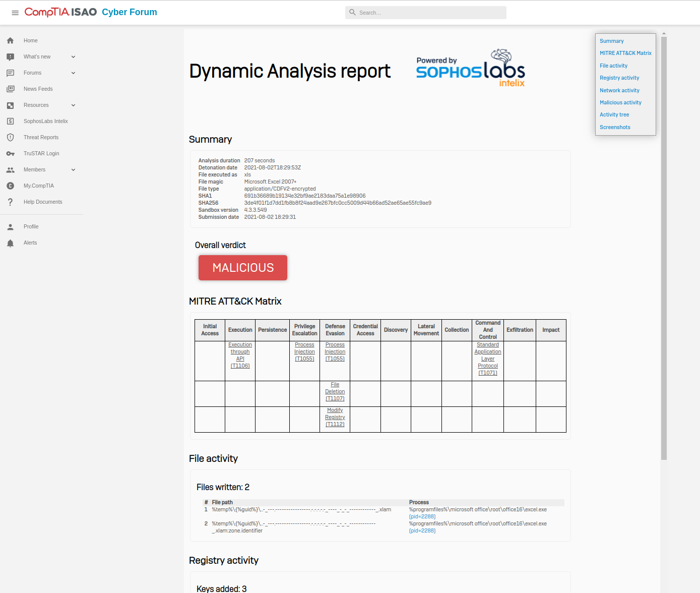Screen dimensions: 700x593
Task: Expand the What's new submenu chevron
Action: pyautogui.click(x=73, y=56)
